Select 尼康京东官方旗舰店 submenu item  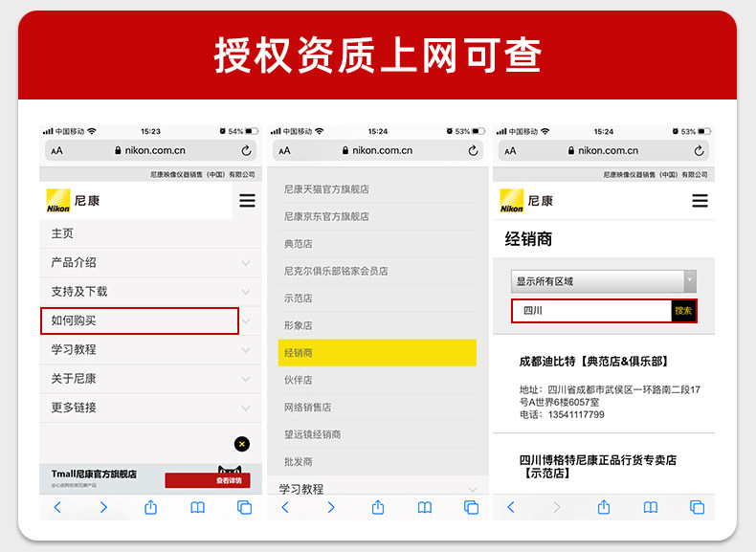(x=377, y=216)
